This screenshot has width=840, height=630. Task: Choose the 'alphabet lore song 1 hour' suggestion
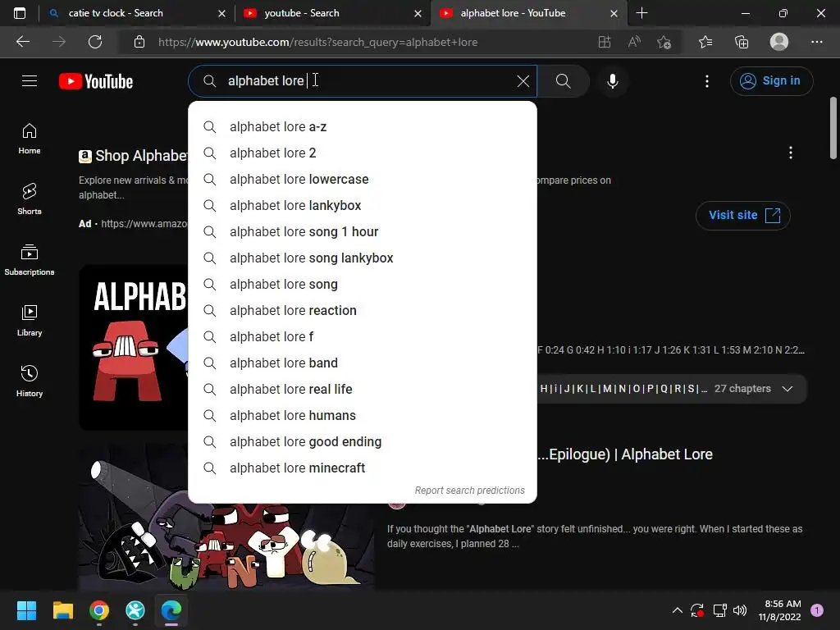[363, 232]
